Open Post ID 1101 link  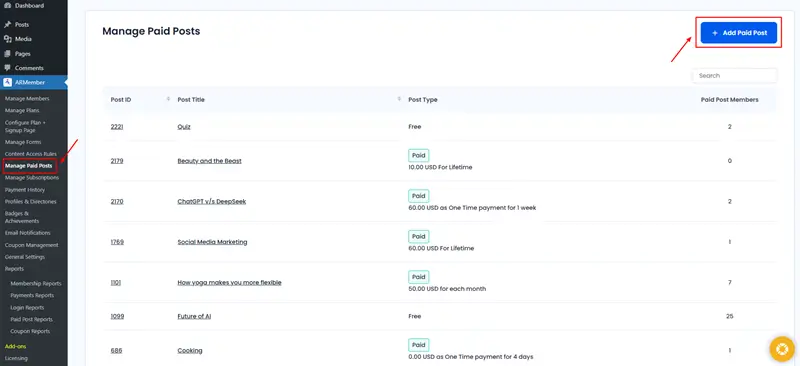pyautogui.click(x=116, y=282)
